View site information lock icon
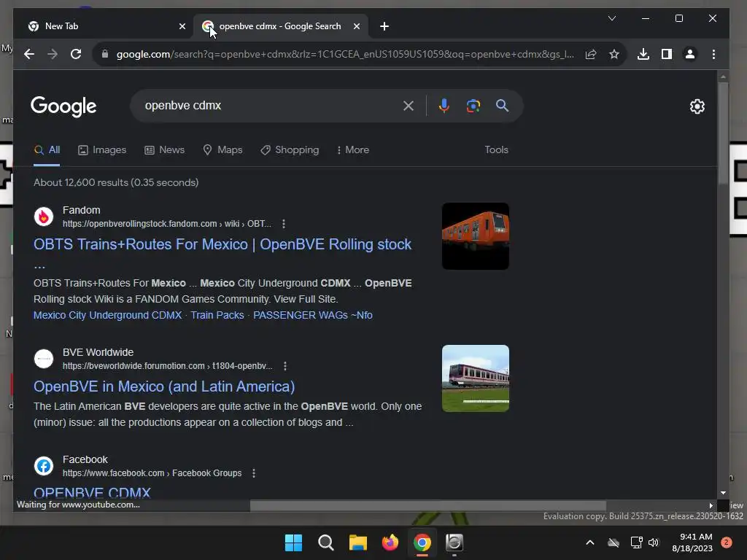The height and width of the screenshot is (560, 747). (x=105, y=54)
